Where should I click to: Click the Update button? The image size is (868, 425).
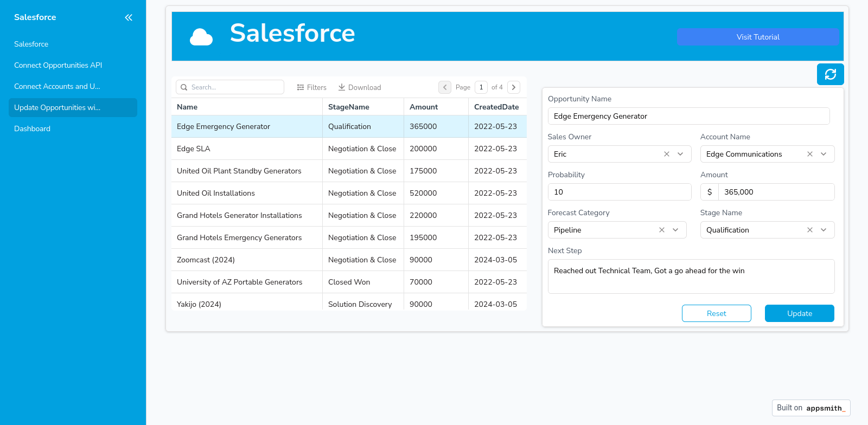click(799, 313)
